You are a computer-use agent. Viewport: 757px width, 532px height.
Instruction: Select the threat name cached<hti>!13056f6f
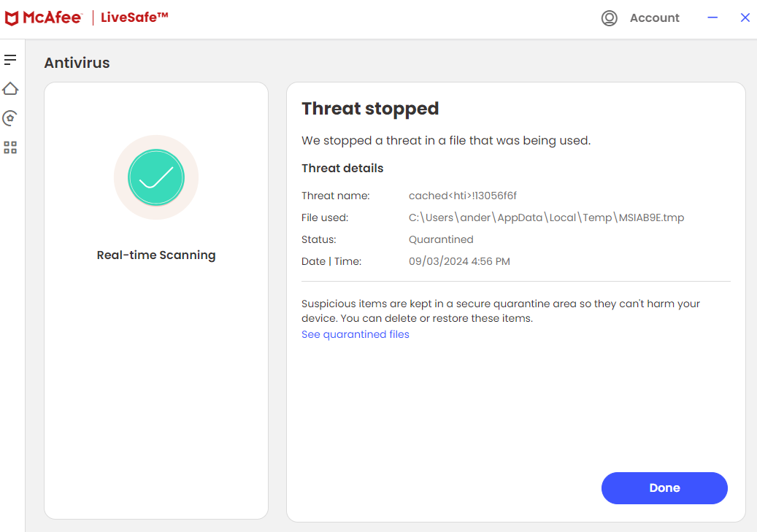tap(462, 196)
